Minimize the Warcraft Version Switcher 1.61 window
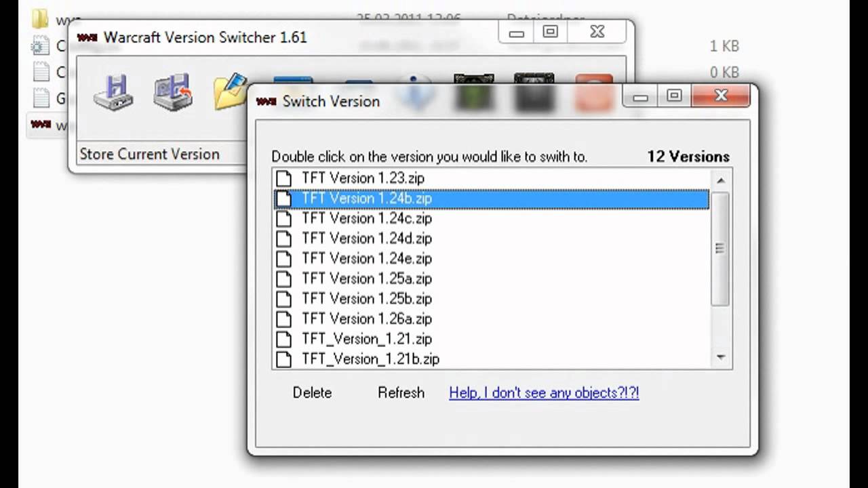 click(x=516, y=33)
